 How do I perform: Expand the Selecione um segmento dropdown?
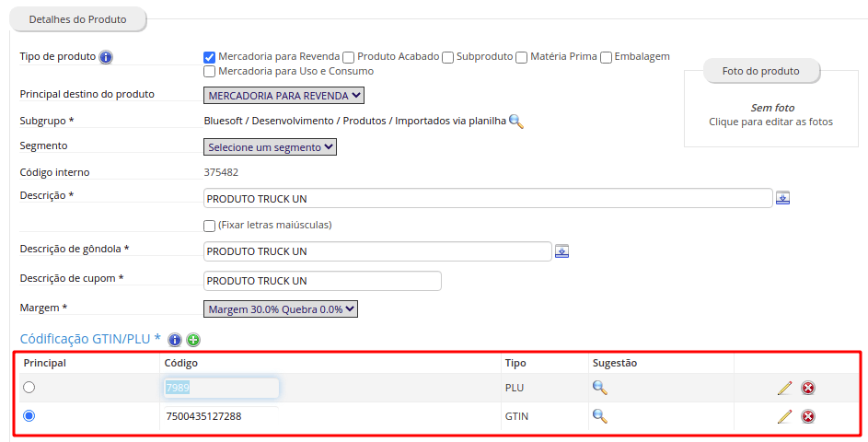click(x=270, y=146)
